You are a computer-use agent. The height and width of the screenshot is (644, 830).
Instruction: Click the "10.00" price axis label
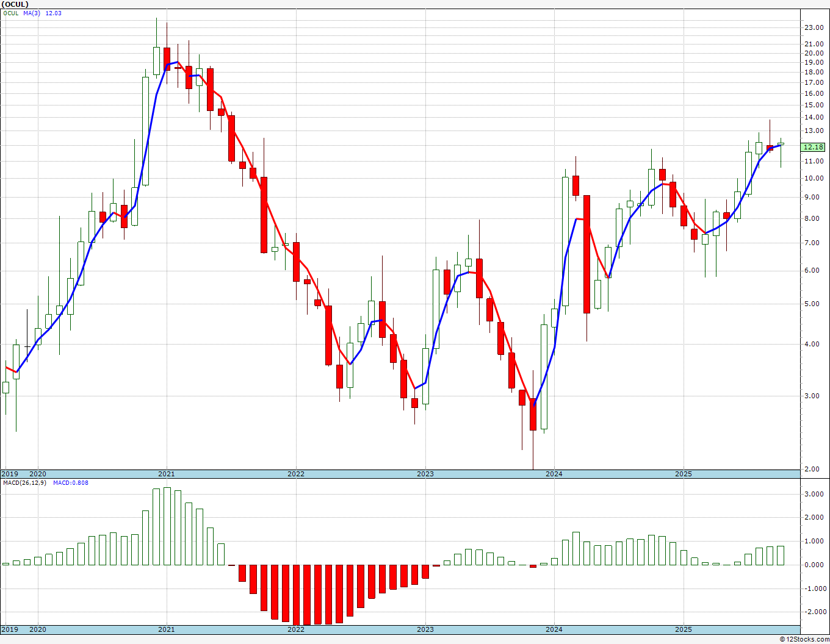tap(813, 179)
